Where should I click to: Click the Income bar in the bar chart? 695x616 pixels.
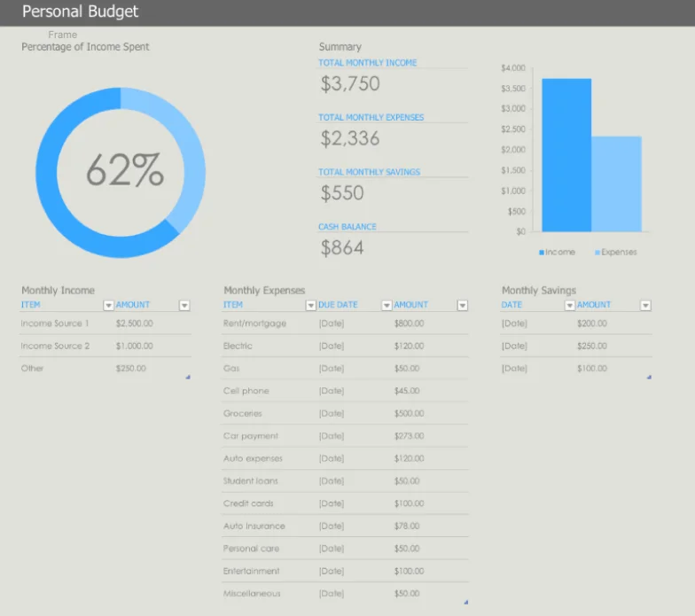566,155
